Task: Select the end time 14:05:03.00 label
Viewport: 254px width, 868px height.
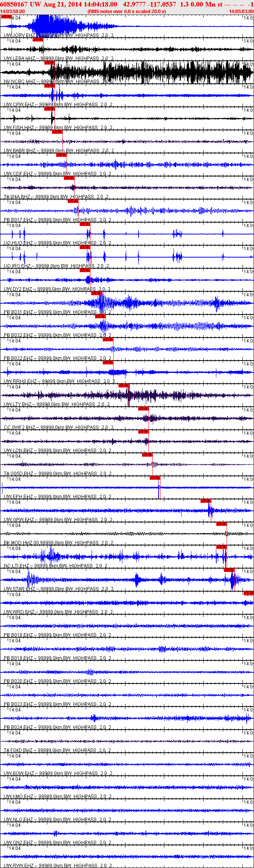Action: (241, 12)
